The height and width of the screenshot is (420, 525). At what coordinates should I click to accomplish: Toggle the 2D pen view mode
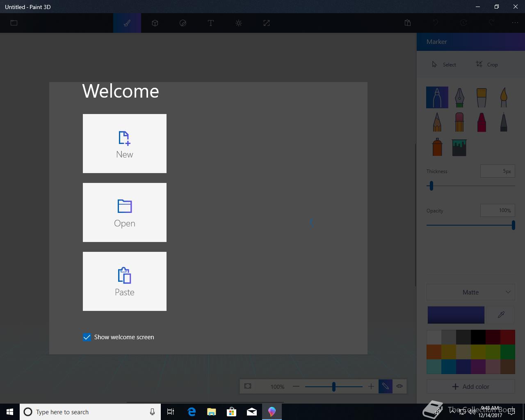(386, 386)
